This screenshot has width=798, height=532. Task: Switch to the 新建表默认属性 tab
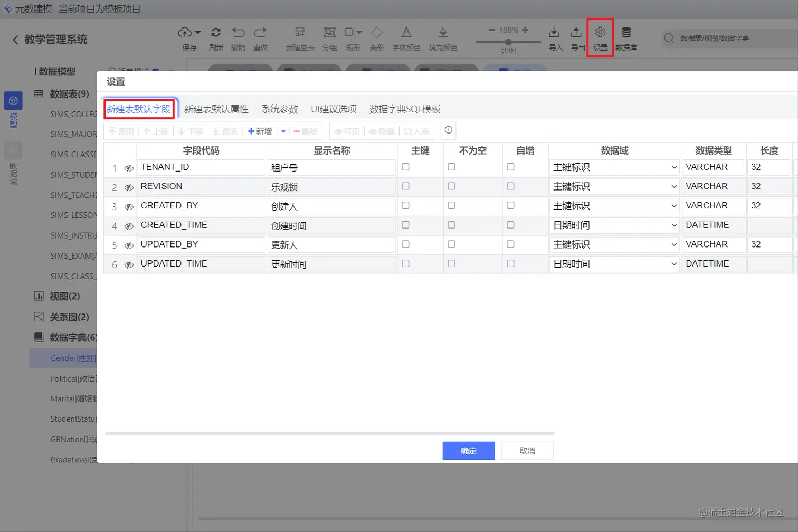pos(216,109)
